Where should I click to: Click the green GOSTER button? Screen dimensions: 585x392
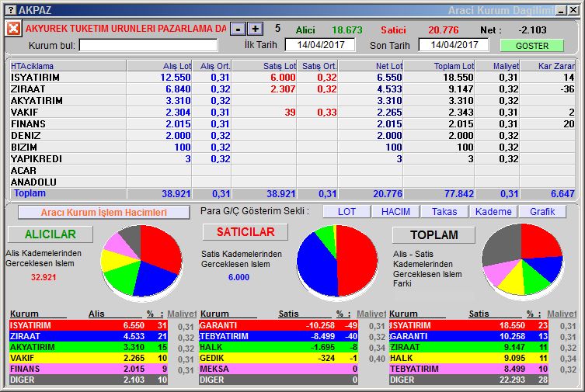pos(531,46)
